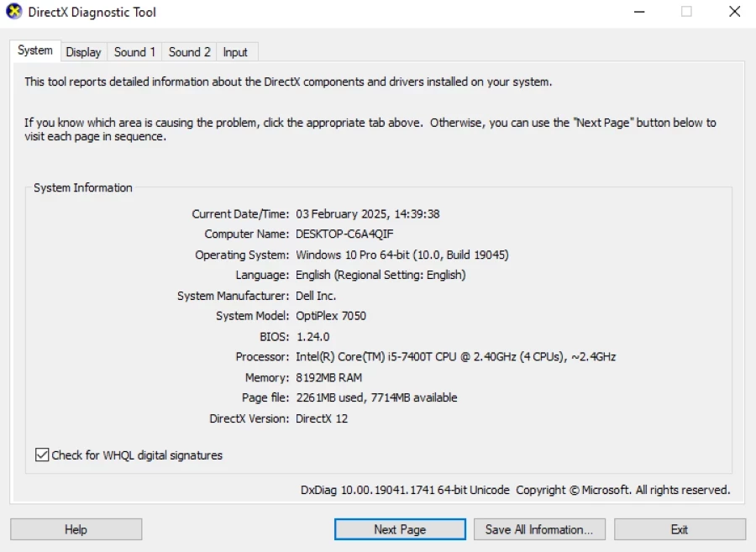Click the System Information group header
Screen dimensions: 756x552
(x=82, y=187)
